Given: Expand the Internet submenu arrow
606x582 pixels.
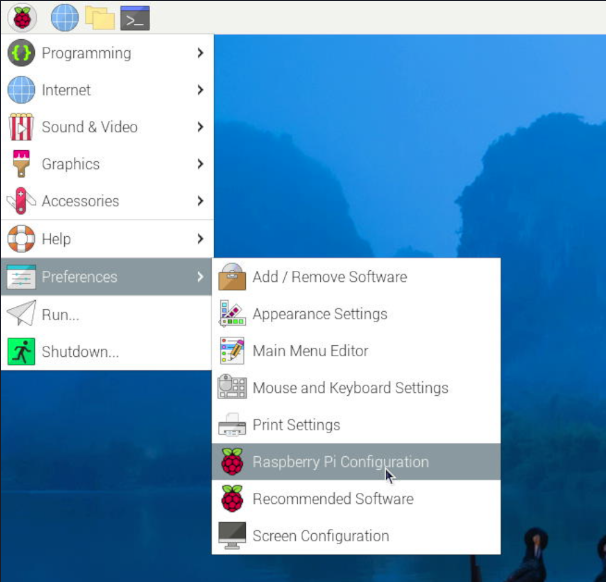Looking at the screenshot, I should 200,90.
